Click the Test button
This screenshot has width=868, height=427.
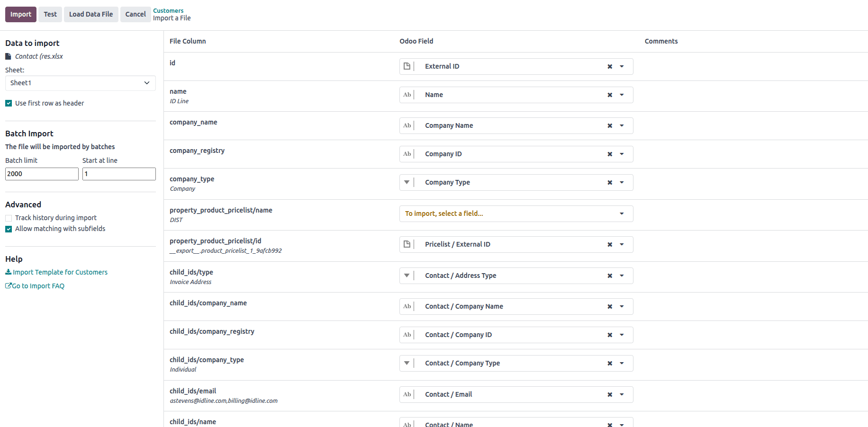pyautogui.click(x=50, y=14)
